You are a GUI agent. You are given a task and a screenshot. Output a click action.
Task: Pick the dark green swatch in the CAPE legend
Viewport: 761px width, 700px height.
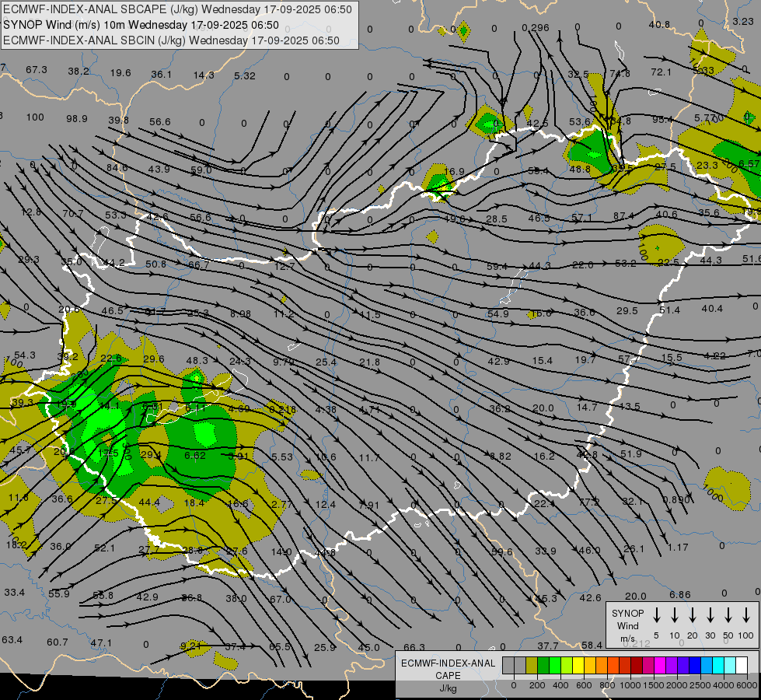[543, 666]
